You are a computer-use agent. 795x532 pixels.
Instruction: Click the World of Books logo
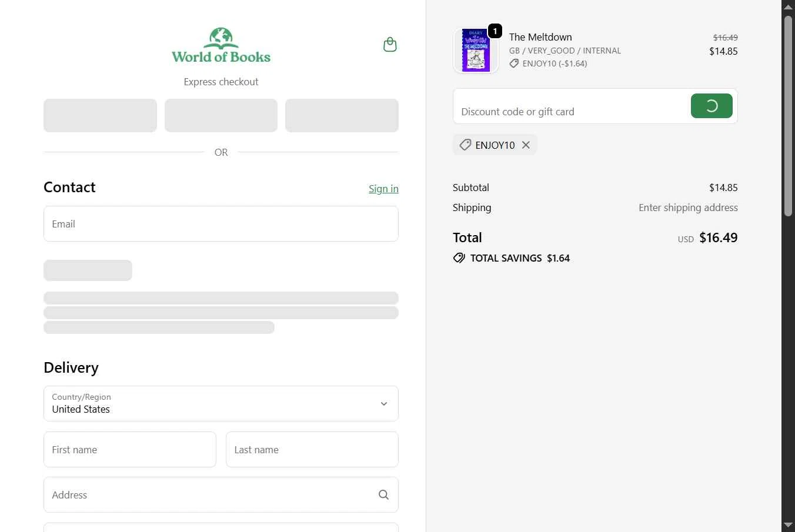pos(221,45)
